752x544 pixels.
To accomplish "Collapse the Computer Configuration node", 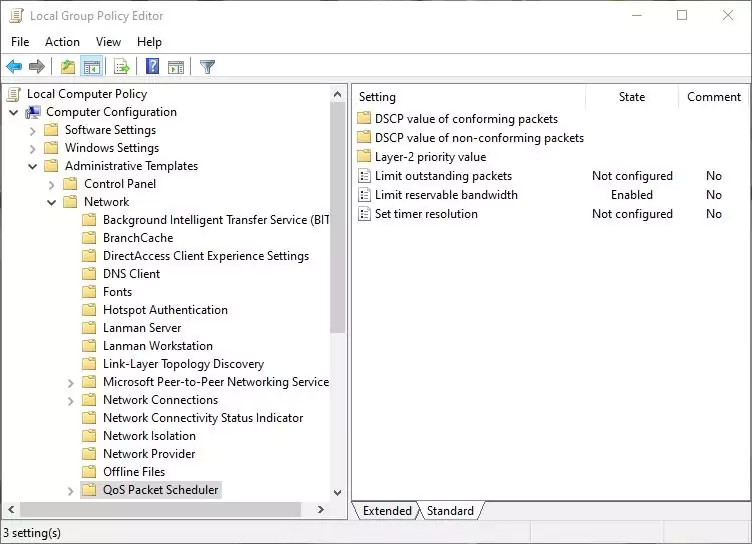I will coord(14,113).
